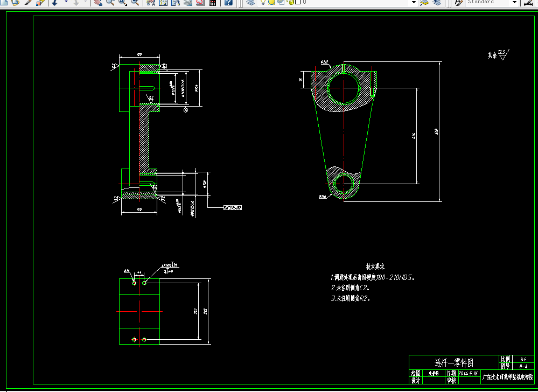
Task: Open the Properties palette icon
Action: click(151, 3)
